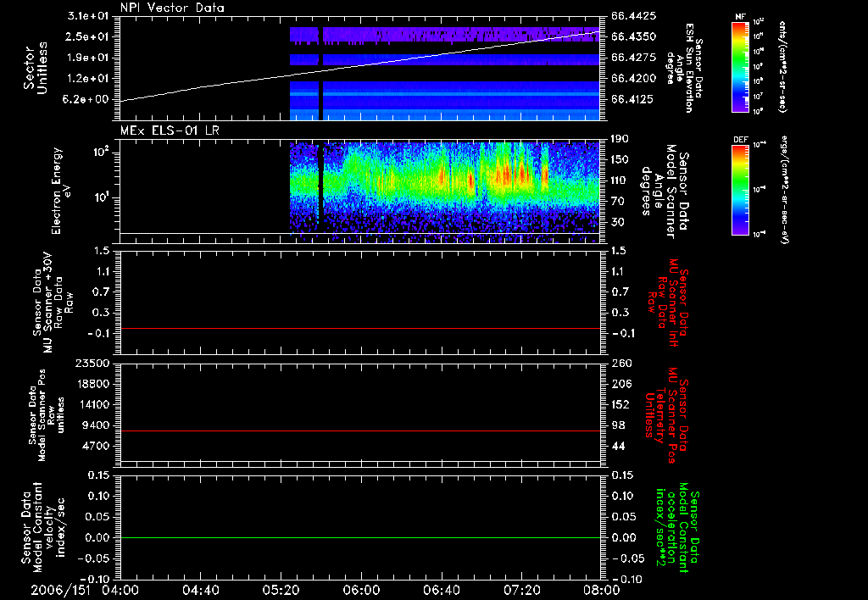Click the "Model Scanner Angle degrees" label
This screenshot has height=600, width=868.
666,192
